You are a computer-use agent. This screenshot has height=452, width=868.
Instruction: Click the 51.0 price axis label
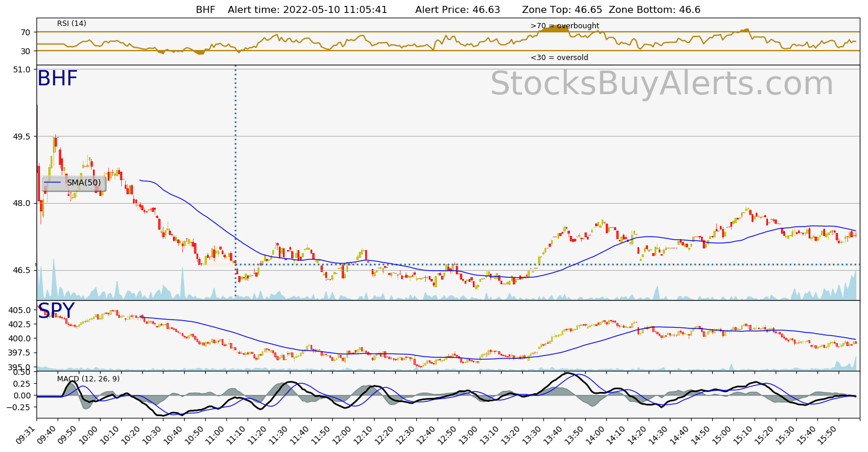pyautogui.click(x=22, y=69)
